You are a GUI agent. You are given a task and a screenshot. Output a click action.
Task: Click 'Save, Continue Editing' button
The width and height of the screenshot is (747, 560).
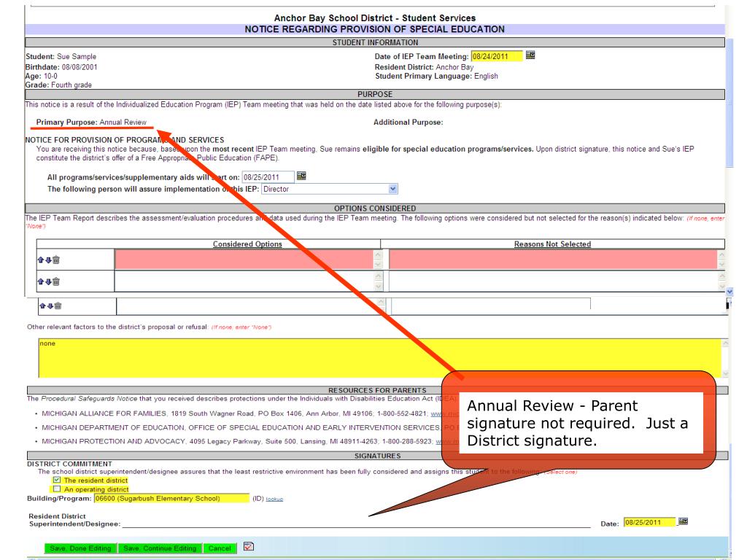tap(160, 548)
